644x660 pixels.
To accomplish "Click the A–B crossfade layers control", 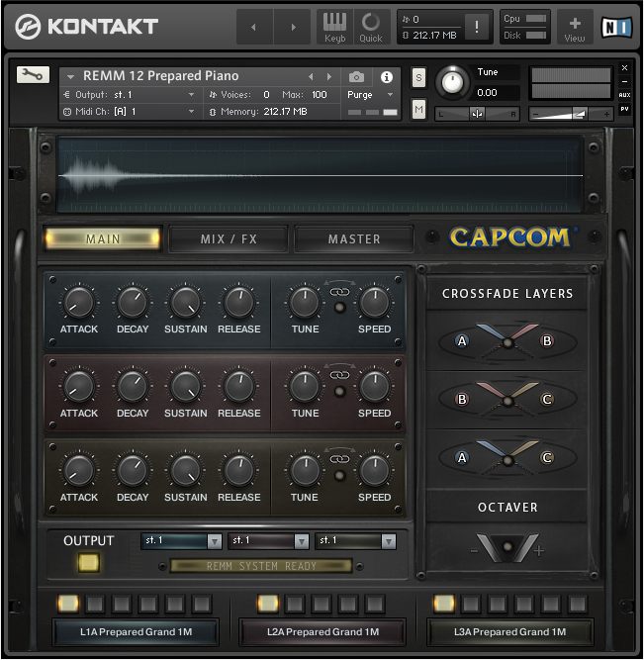I will click(507, 341).
